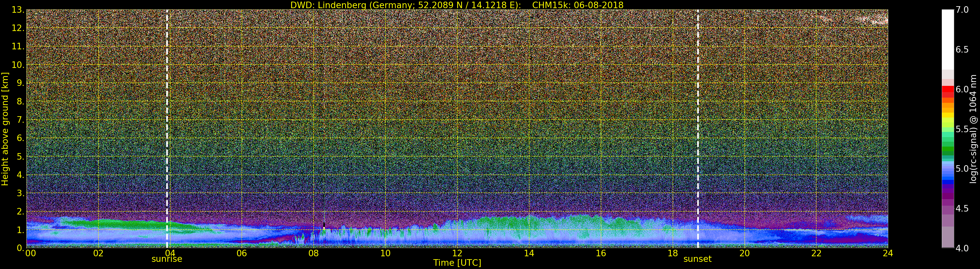This screenshot has height=269, width=980.
Task: Click the height axis tick '7.'
Action: coord(21,120)
